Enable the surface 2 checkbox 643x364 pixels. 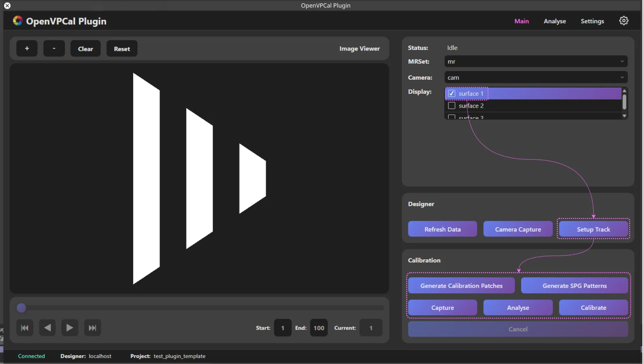pos(452,106)
